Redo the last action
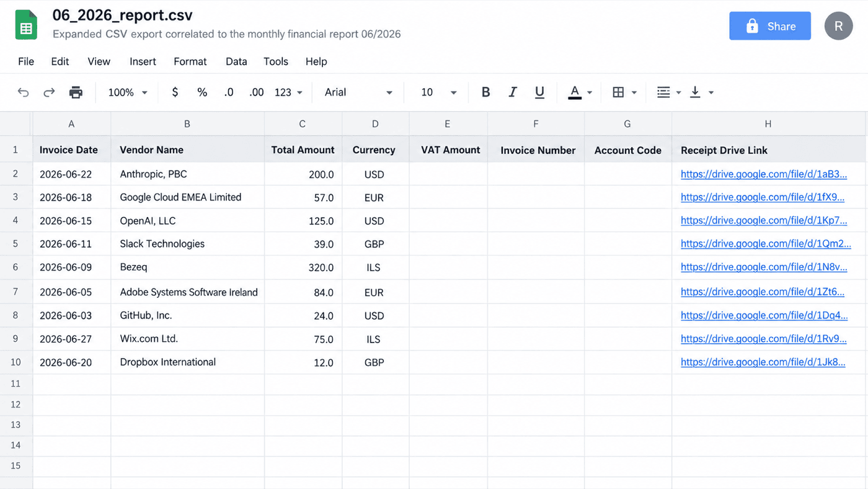Viewport: 868px width, 489px height. coord(49,92)
